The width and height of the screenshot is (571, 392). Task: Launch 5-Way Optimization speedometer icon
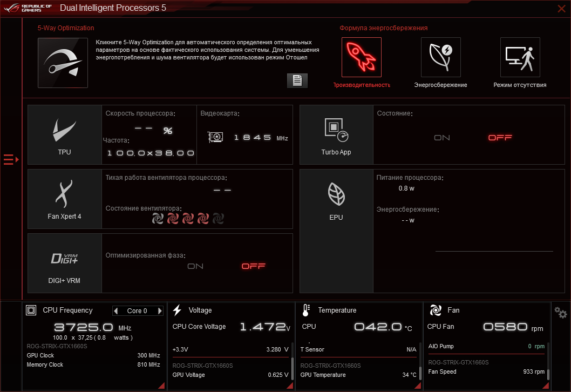coord(63,63)
